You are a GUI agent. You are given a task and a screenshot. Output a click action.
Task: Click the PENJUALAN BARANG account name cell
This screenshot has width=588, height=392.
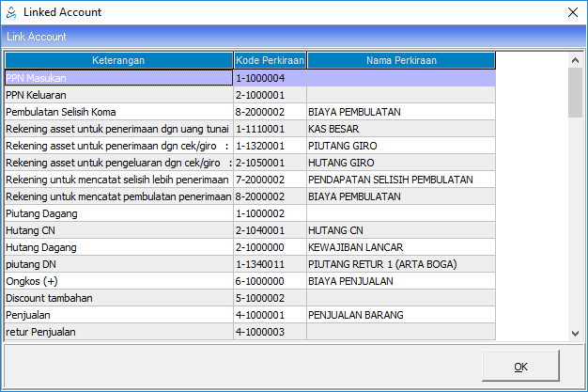400,315
